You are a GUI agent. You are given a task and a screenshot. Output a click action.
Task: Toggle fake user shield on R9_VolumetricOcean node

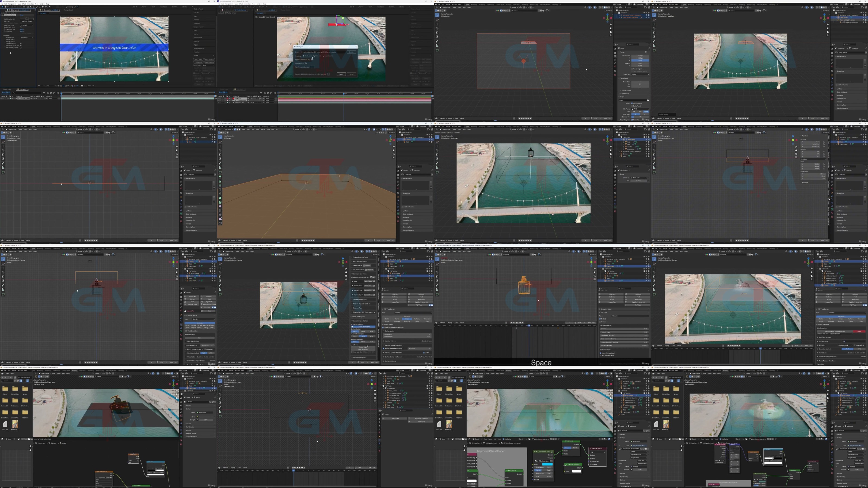pyautogui.click(x=551, y=461)
